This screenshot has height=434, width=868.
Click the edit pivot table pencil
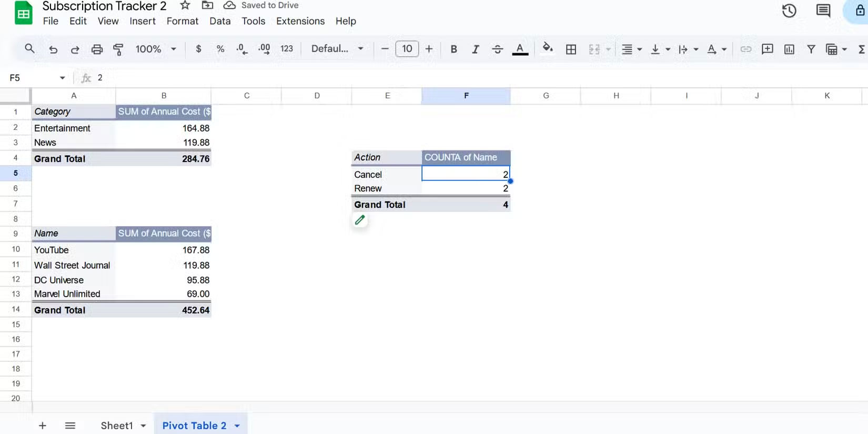coord(360,220)
